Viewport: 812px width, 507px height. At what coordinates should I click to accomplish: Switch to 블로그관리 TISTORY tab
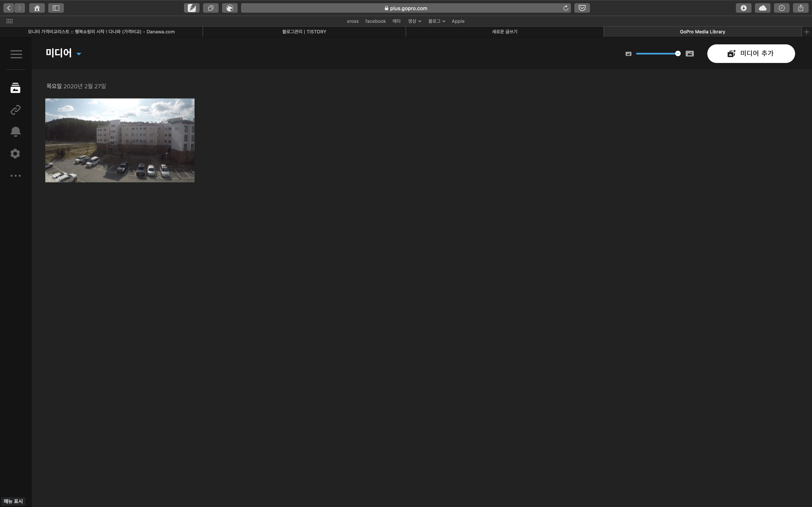pyautogui.click(x=304, y=31)
